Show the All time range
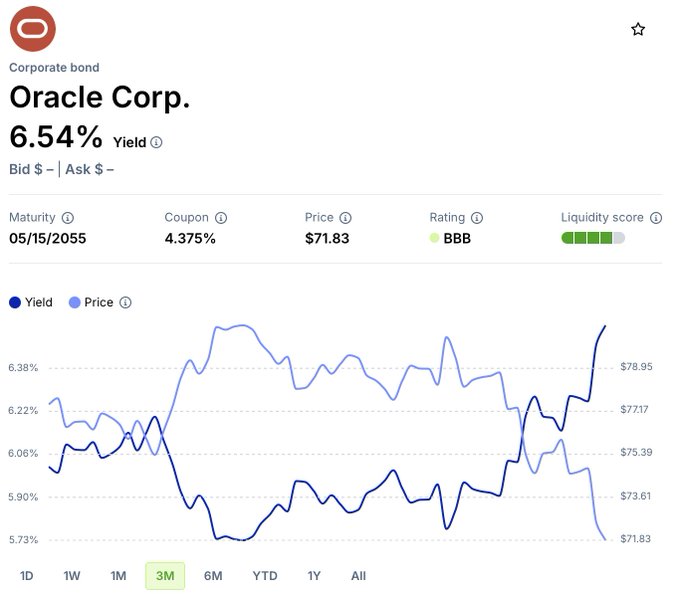 [358, 575]
